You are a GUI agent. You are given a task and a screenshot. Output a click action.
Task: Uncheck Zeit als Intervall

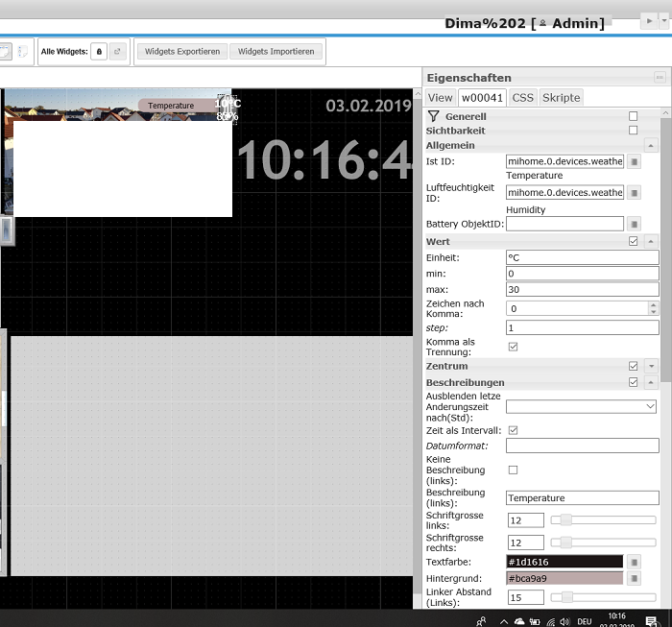pos(513,430)
